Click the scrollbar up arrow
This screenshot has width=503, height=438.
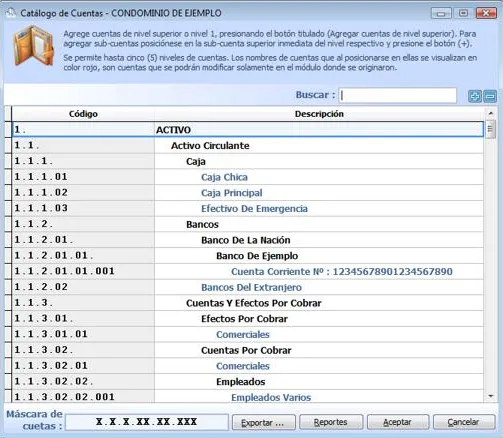(x=490, y=114)
